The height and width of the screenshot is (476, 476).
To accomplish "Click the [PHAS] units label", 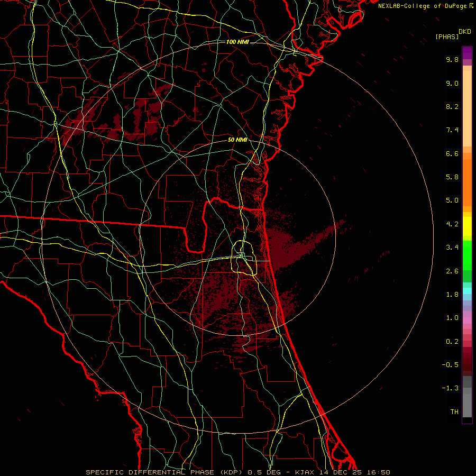I will pos(447,36).
